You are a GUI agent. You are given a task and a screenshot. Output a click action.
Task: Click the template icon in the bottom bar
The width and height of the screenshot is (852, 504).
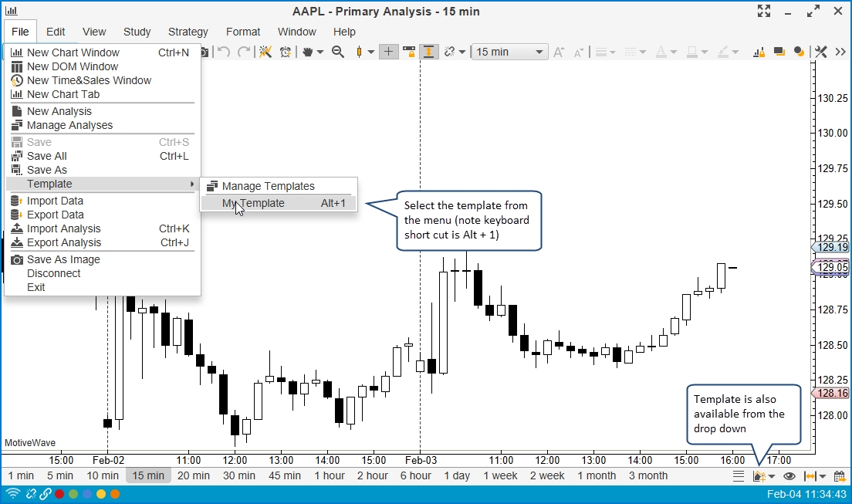[759, 476]
